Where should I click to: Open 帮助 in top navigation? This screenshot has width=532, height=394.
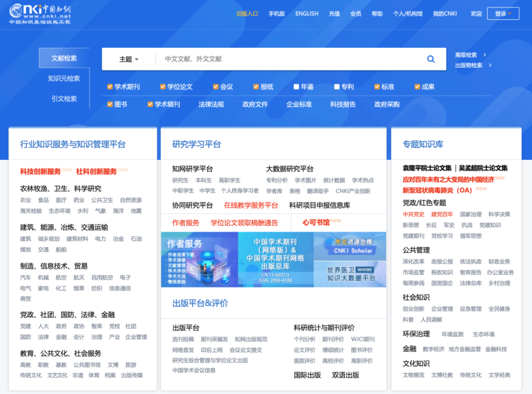pyautogui.click(x=377, y=14)
